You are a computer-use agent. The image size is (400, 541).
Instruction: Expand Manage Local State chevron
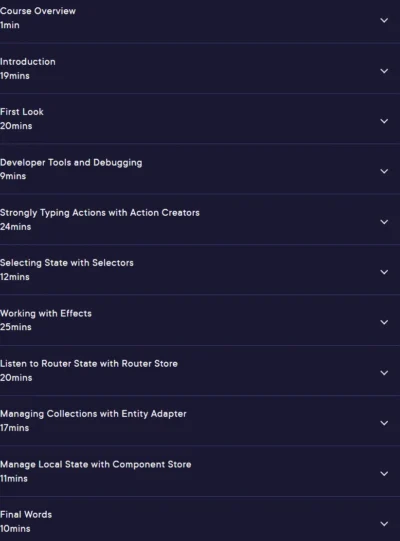tap(384, 473)
